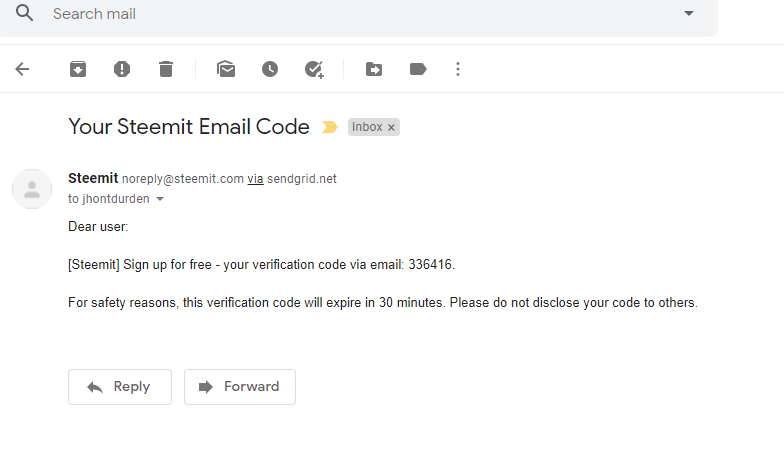Screen dimensions: 784x462
Task: Click the underlined "via" link
Action: click(x=255, y=179)
